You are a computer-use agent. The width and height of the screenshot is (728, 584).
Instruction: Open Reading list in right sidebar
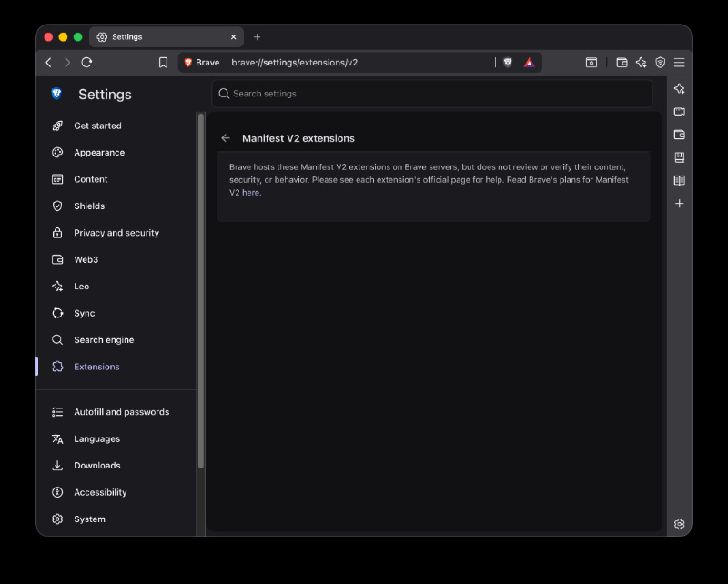coord(679,181)
